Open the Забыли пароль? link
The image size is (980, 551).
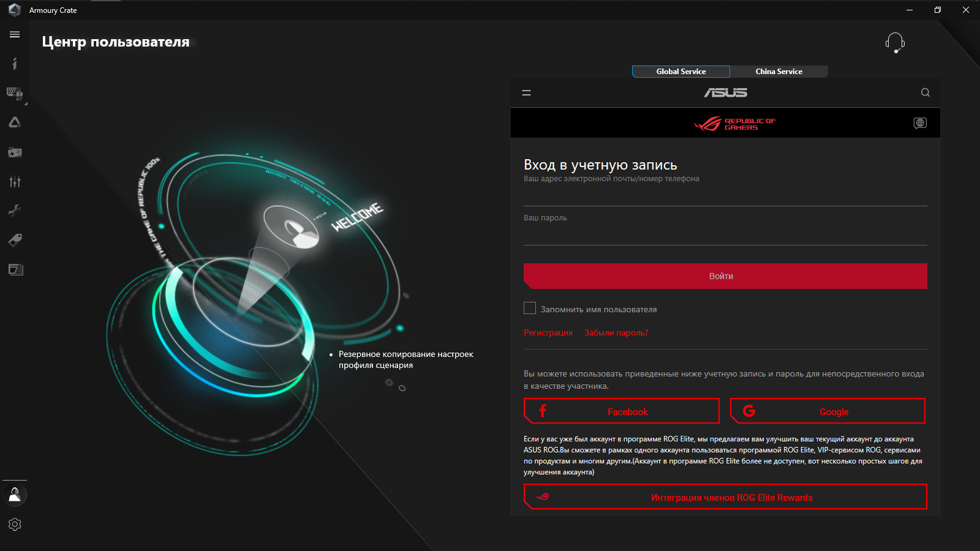pyautogui.click(x=616, y=332)
